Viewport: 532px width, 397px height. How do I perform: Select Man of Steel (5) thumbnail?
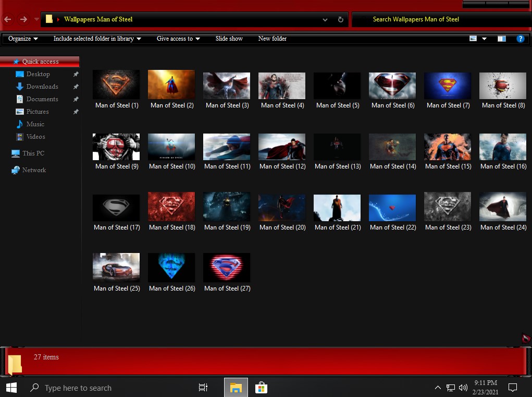click(x=337, y=86)
